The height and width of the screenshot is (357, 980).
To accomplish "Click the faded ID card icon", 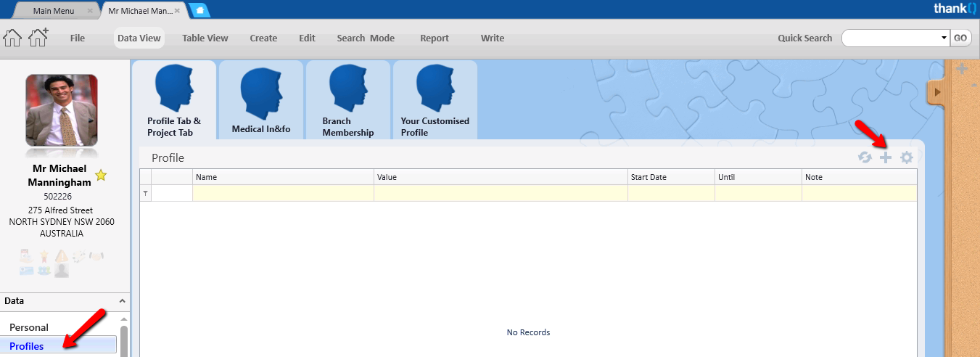I will pyautogui.click(x=27, y=271).
